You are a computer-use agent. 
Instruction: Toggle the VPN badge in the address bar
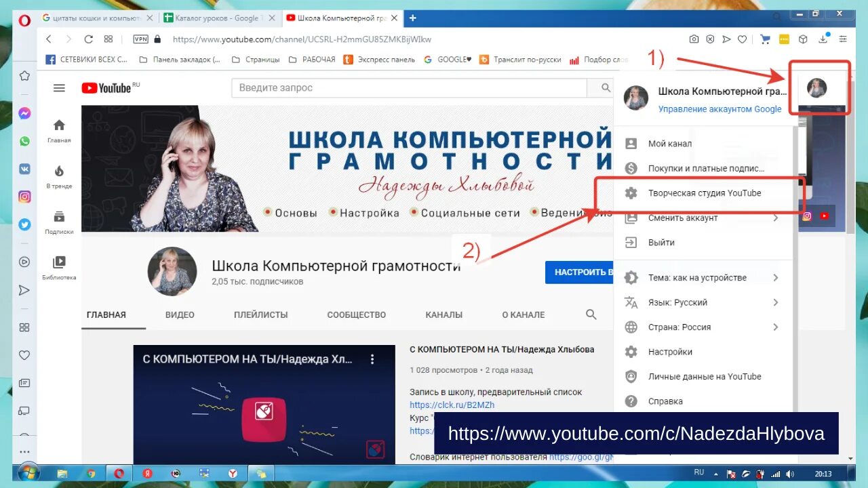tap(140, 39)
